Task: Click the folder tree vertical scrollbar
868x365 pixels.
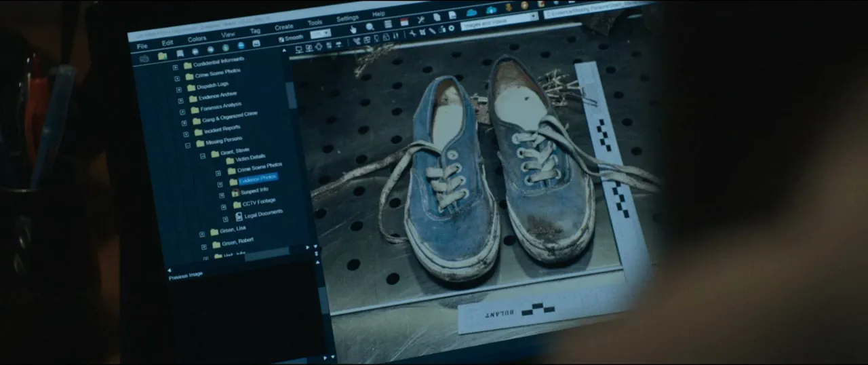Action: pos(292,95)
